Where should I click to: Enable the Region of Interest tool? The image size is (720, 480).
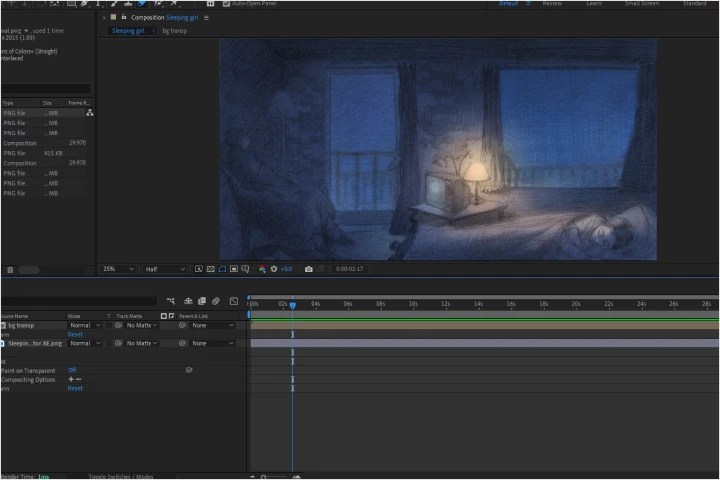[x=234, y=269]
